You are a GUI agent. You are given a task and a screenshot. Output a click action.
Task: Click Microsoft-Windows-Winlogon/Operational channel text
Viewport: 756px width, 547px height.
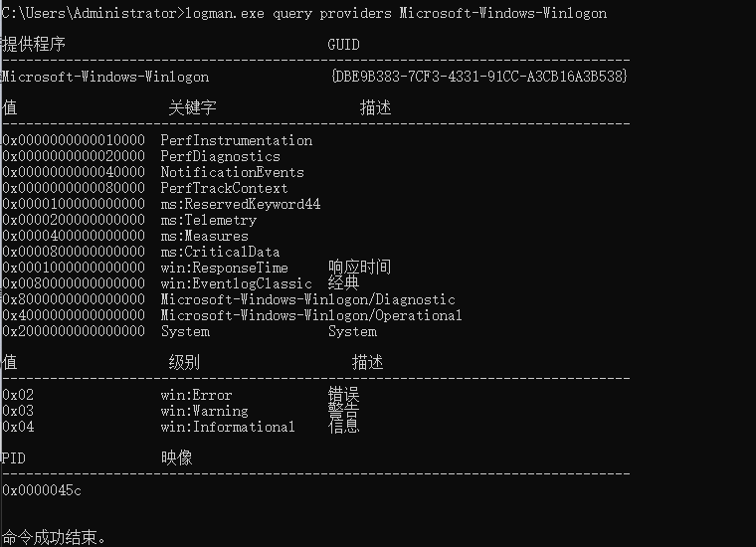click(x=311, y=315)
